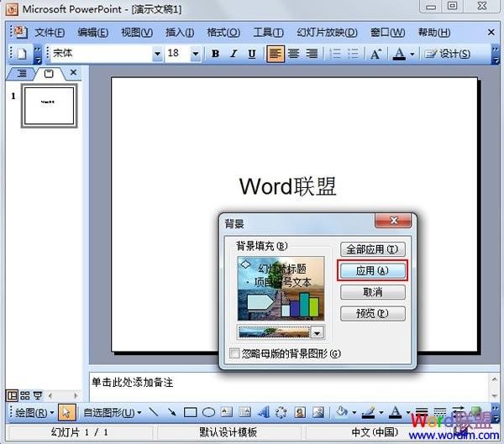Click the font color A icon in the drawing toolbar

(x=396, y=412)
